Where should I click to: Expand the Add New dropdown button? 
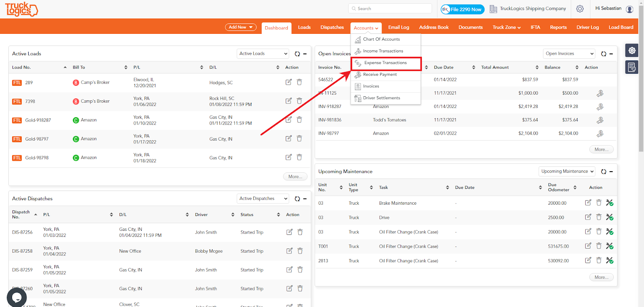pyautogui.click(x=241, y=27)
